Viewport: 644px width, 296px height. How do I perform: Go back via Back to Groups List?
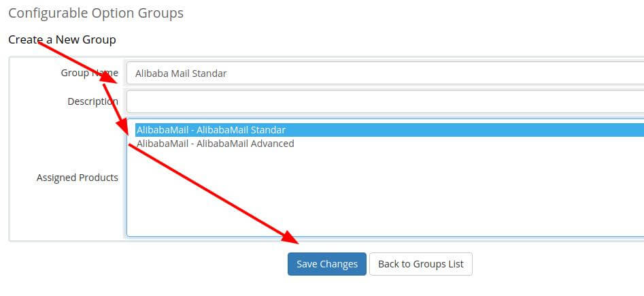tap(420, 264)
